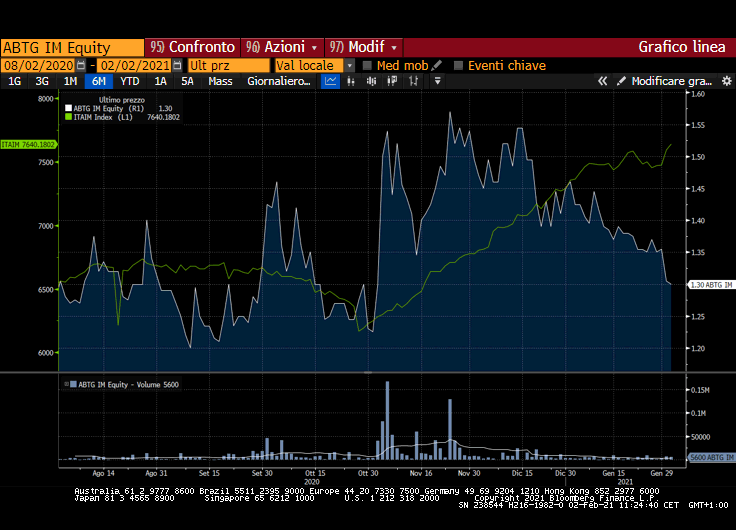Enable the Med mob checkbox
The width and height of the screenshot is (736, 530).
point(367,65)
